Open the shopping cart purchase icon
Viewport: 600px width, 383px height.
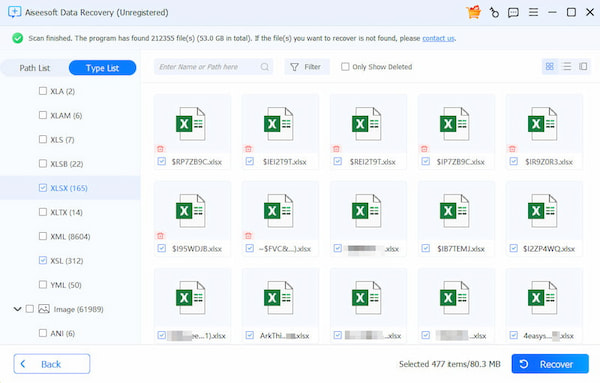click(473, 12)
